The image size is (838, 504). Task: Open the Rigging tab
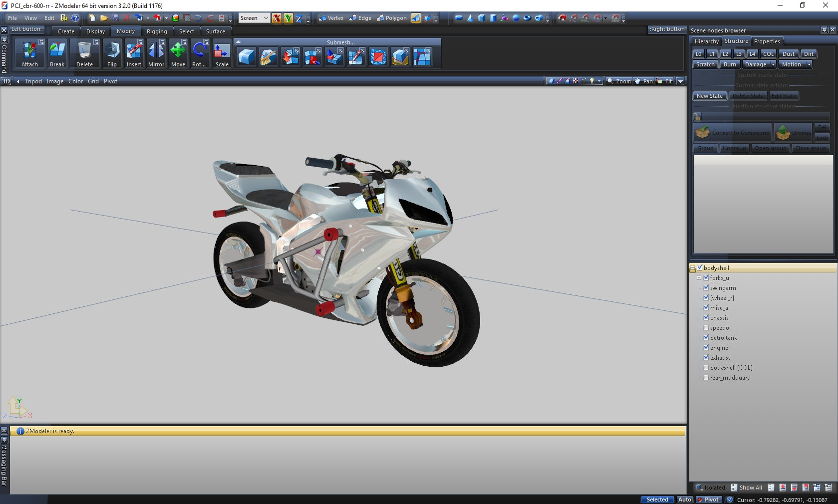tap(157, 31)
